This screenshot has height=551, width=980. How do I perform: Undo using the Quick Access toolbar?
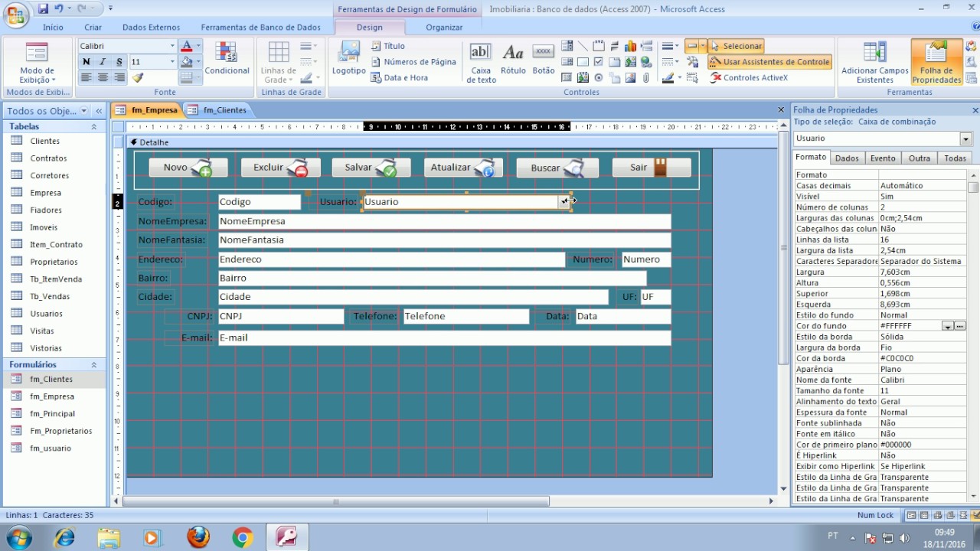[x=59, y=8]
